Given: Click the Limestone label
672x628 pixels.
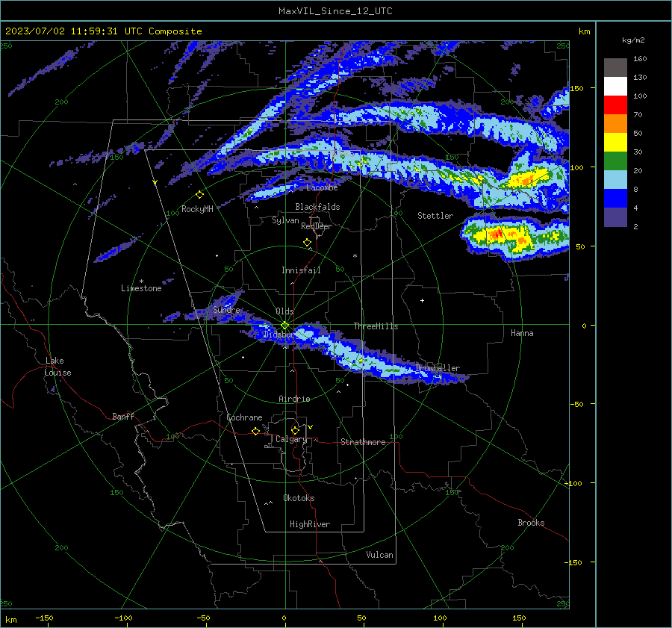Looking at the screenshot, I should coord(141,288).
